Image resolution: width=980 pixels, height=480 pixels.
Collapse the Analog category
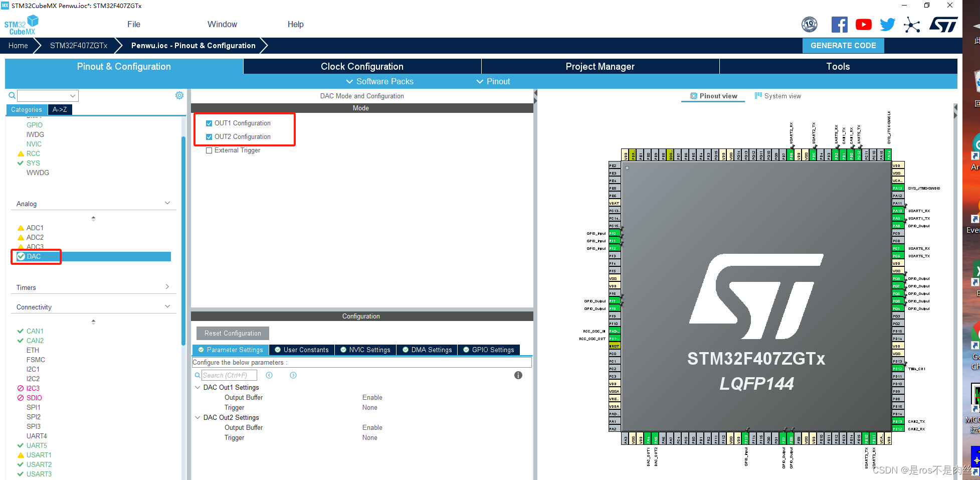click(167, 203)
